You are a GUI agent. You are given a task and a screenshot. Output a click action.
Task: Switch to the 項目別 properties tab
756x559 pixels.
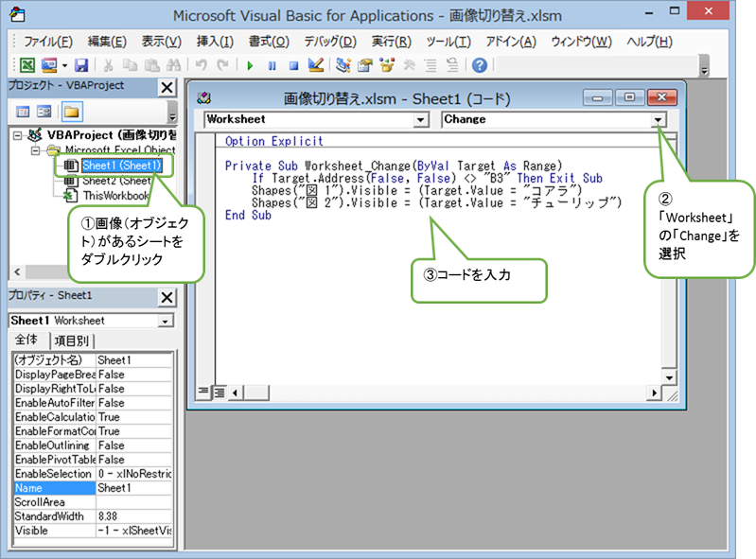click(x=71, y=341)
